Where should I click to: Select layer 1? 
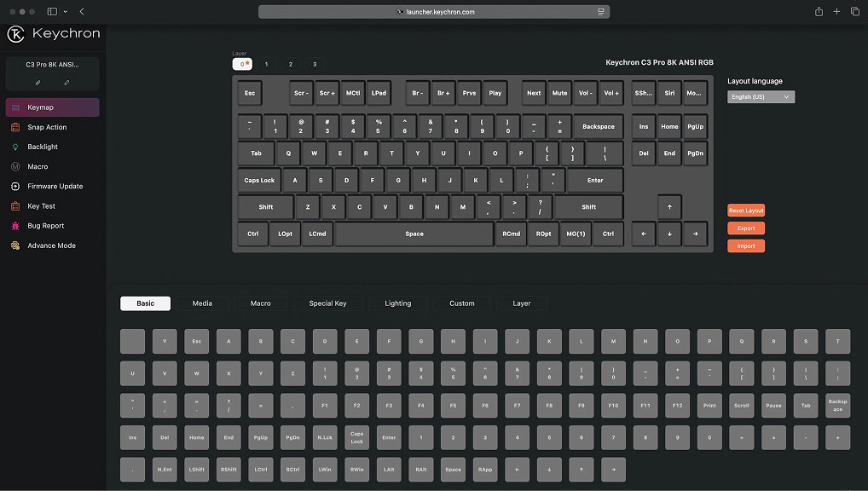tap(266, 64)
